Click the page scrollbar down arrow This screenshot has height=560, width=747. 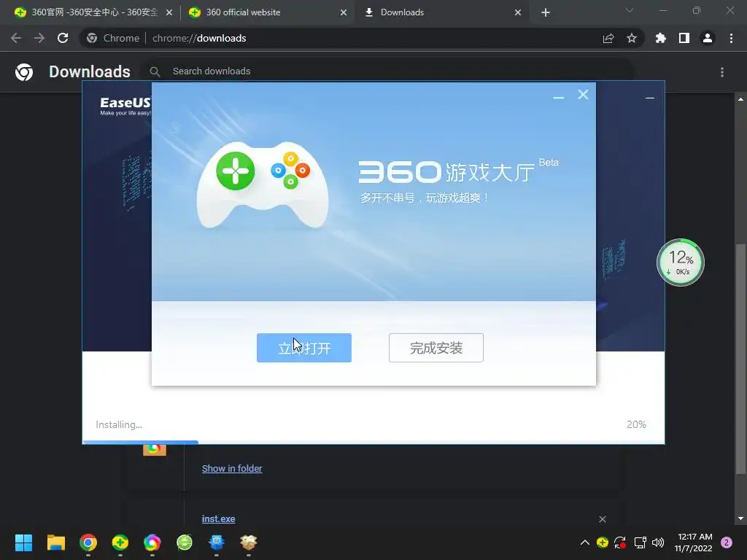[x=740, y=518]
